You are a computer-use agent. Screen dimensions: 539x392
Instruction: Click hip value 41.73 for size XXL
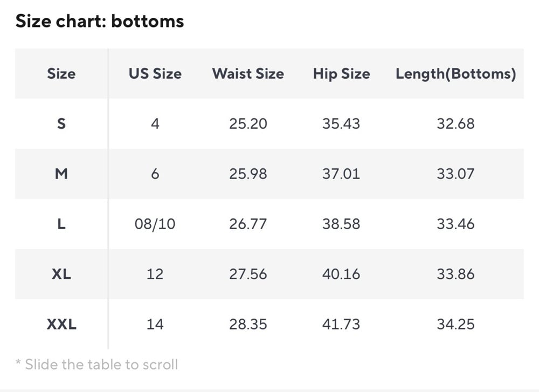tap(341, 324)
